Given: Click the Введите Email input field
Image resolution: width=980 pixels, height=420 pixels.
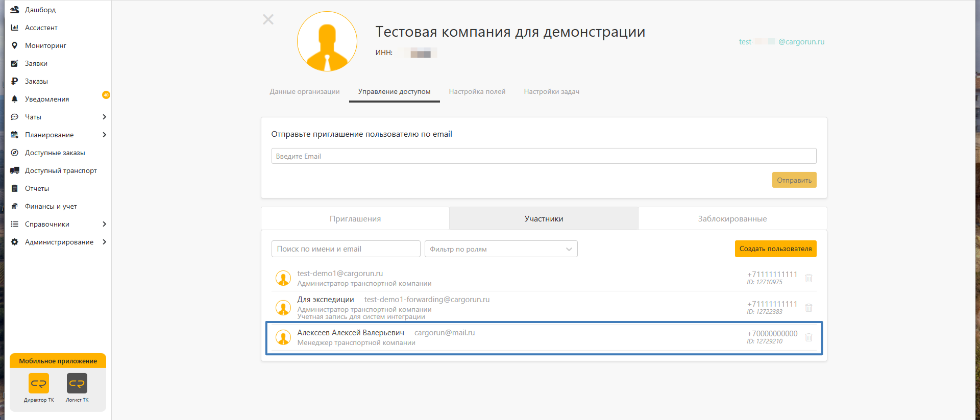Looking at the screenshot, I should [544, 156].
